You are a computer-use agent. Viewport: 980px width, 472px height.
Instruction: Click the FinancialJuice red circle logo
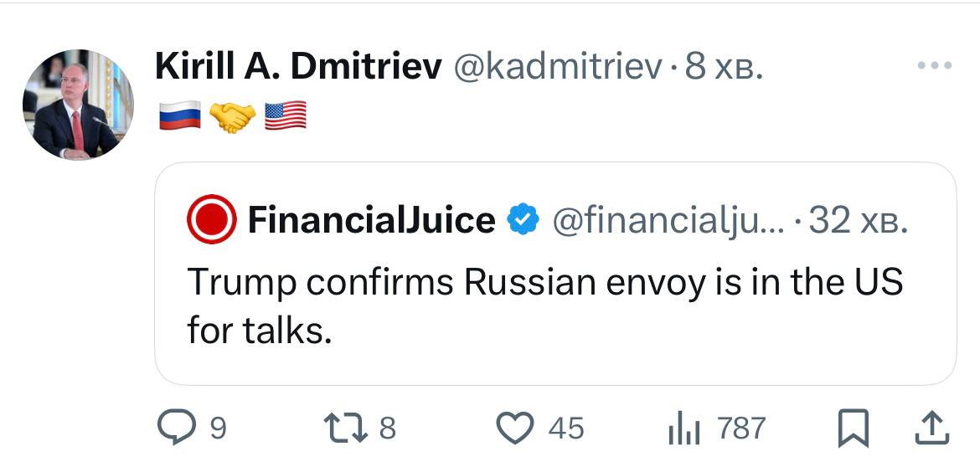click(x=211, y=219)
